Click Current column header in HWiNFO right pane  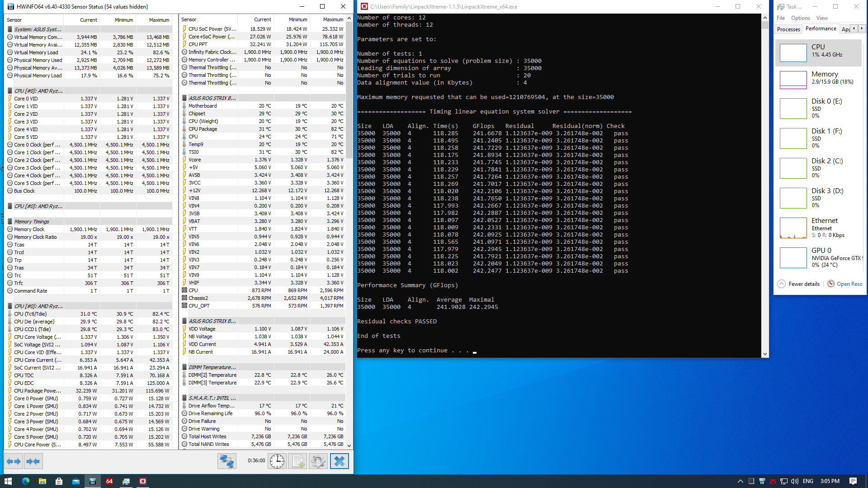click(255, 19)
